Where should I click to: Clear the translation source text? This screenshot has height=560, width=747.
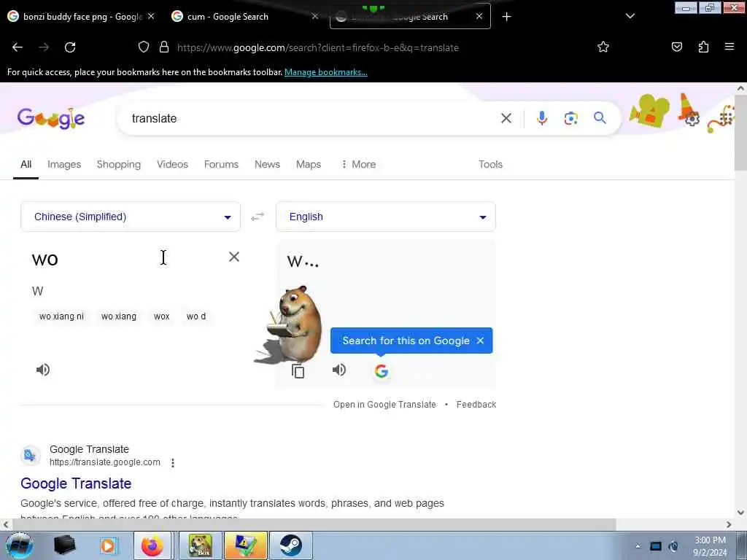(234, 257)
